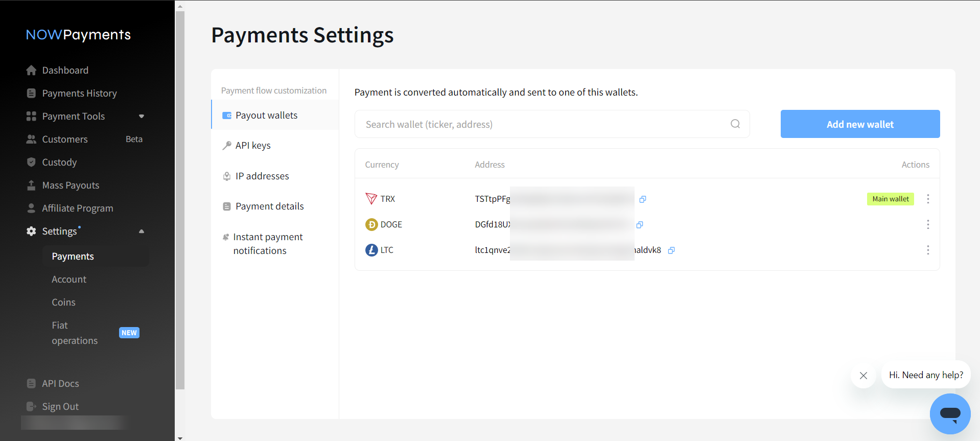Click the Dashboard home icon
Screen dimensions: 980x441
tap(31, 70)
